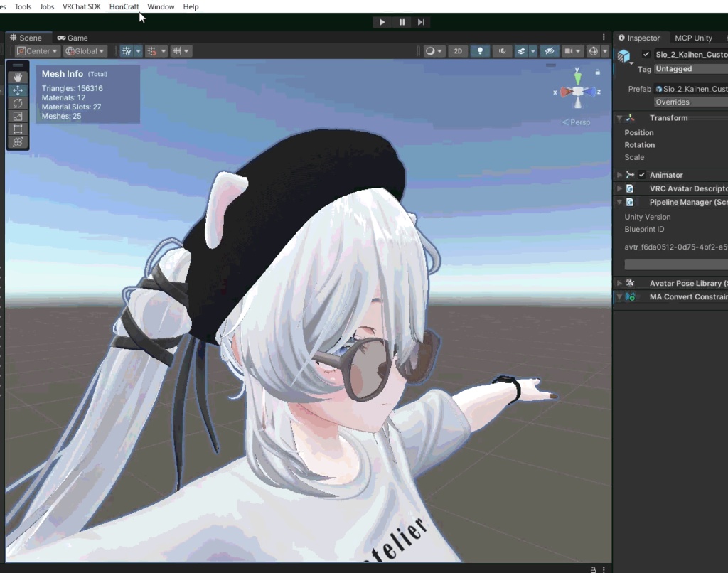Open the Global rotation mode dropdown
The height and width of the screenshot is (573, 728).
(x=85, y=51)
